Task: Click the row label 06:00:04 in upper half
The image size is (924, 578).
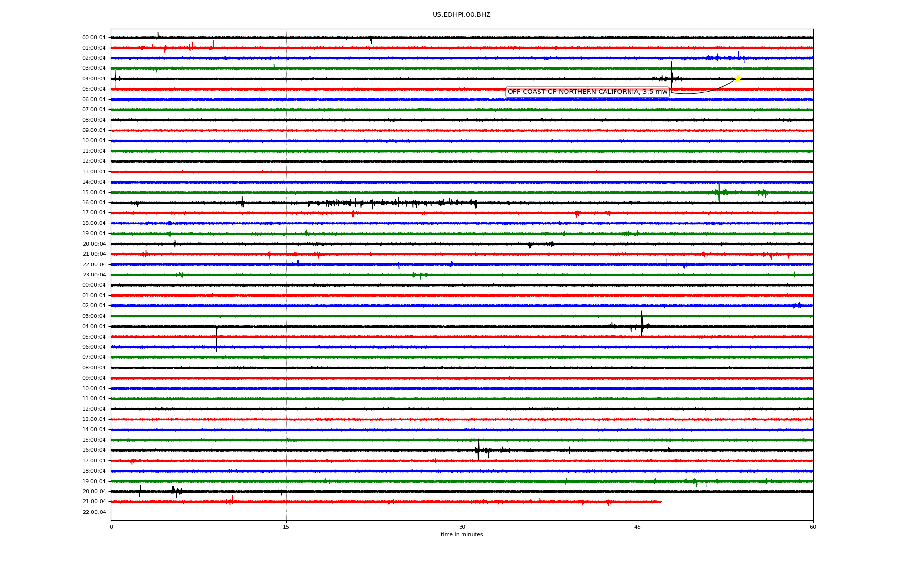Action: pyautogui.click(x=94, y=99)
